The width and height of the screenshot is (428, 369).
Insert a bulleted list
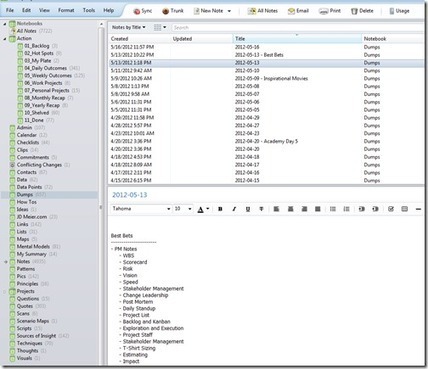coord(333,209)
